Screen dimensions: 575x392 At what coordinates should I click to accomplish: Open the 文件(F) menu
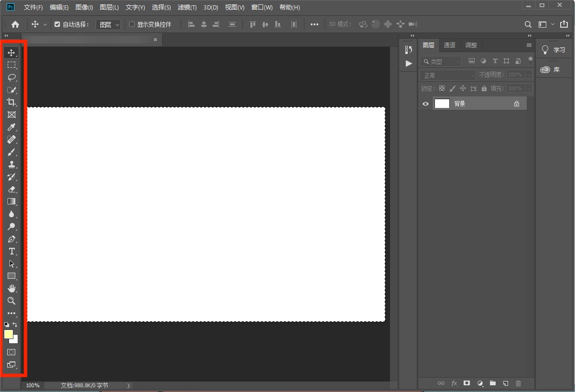coord(33,8)
